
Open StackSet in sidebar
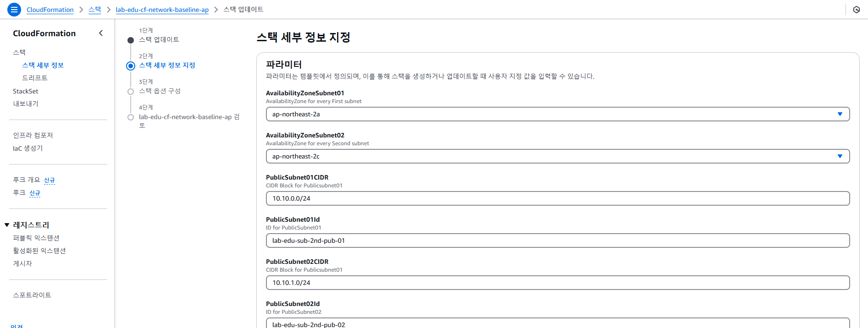coord(26,91)
